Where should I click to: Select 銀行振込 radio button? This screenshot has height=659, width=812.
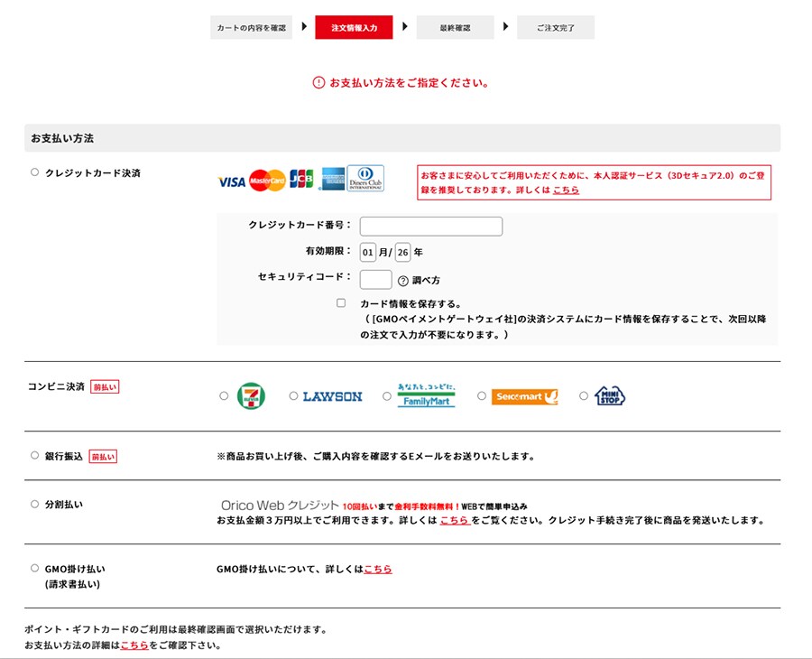tap(34, 455)
